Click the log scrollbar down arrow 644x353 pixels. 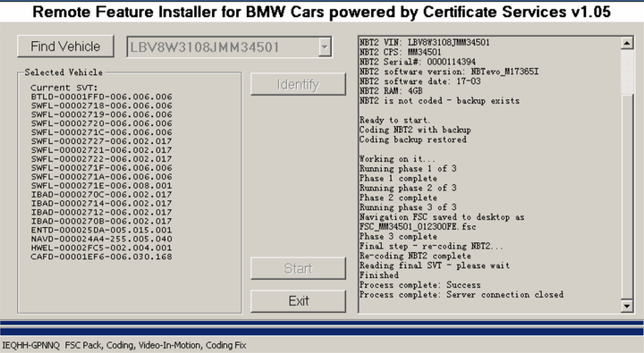pos(627,306)
